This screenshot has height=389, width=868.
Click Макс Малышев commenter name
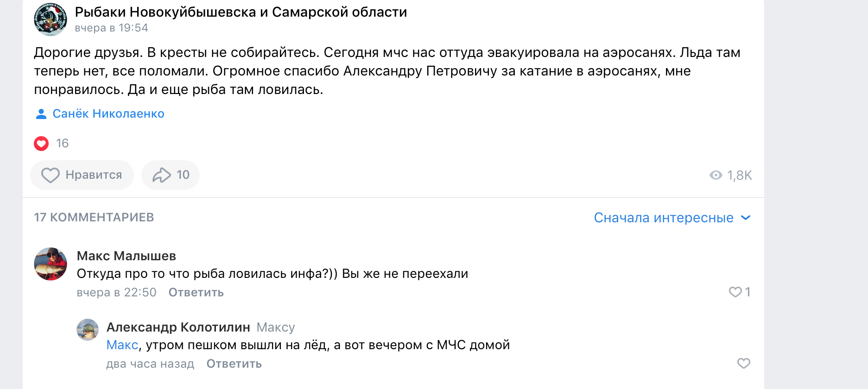pos(127,256)
